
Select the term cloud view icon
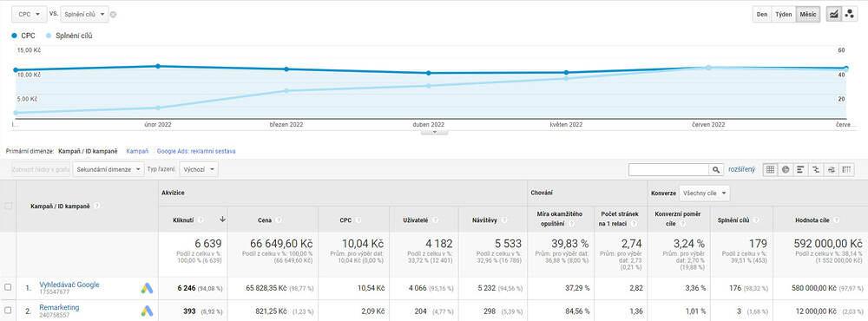tap(832, 169)
